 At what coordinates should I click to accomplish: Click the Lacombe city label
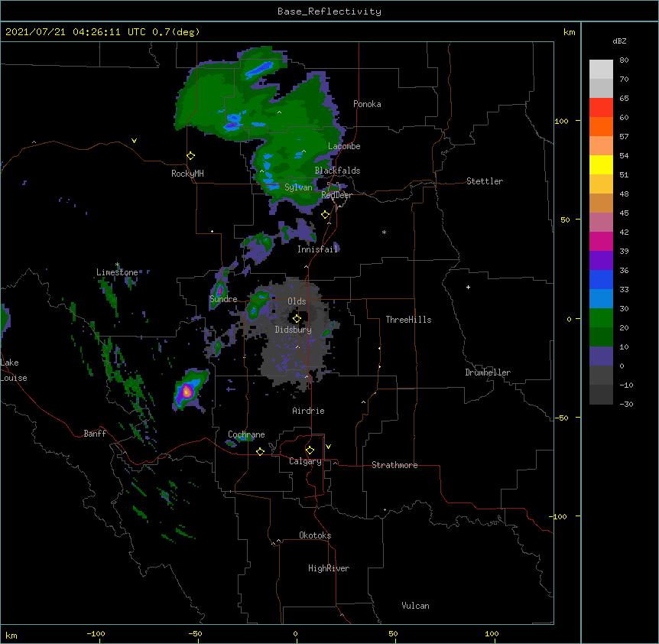pyautogui.click(x=344, y=146)
